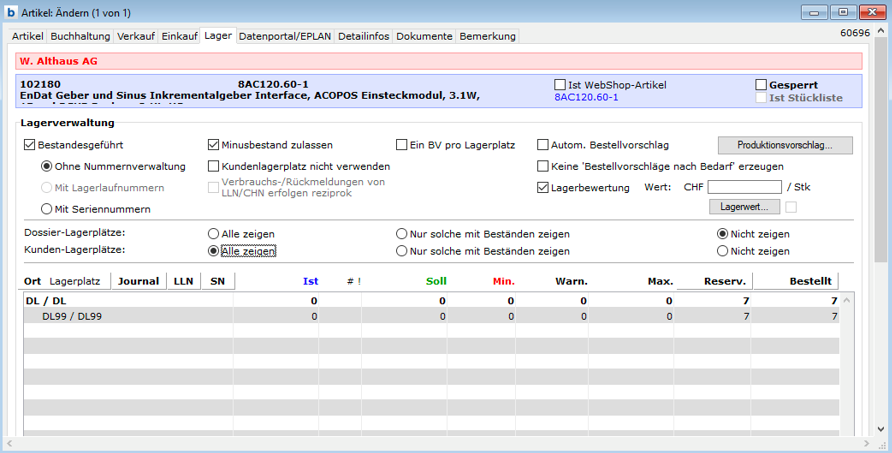
Task: Click the Wert CHF input field
Action: click(744, 187)
